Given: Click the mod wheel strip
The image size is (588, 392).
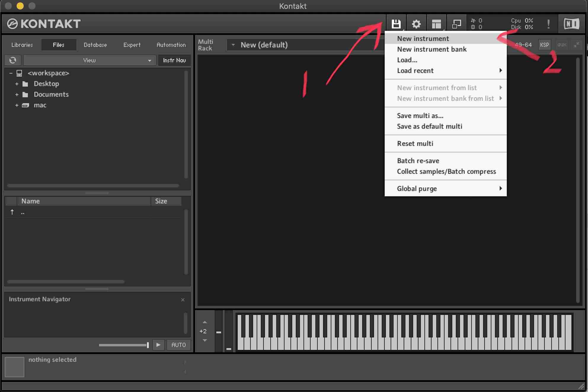Looking at the screenshot, I should click(229, 331).
